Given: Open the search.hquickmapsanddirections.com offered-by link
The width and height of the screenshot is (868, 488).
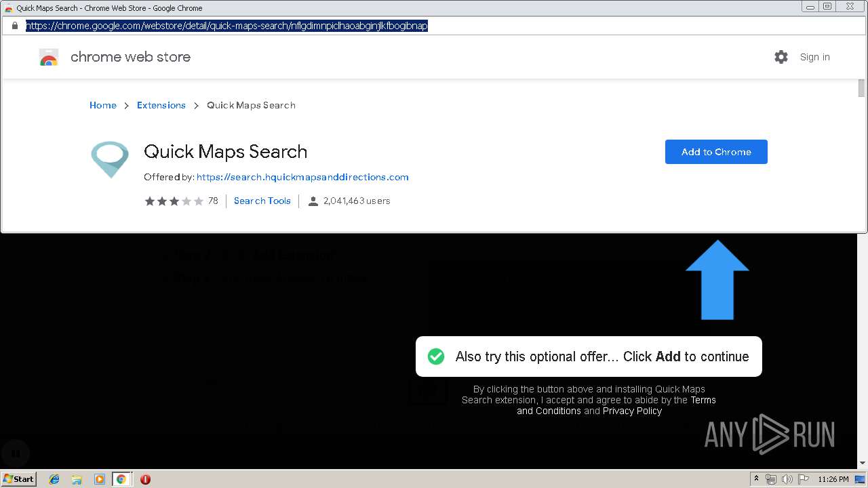Looking at the screenshot, I should (x=302, y=177).
